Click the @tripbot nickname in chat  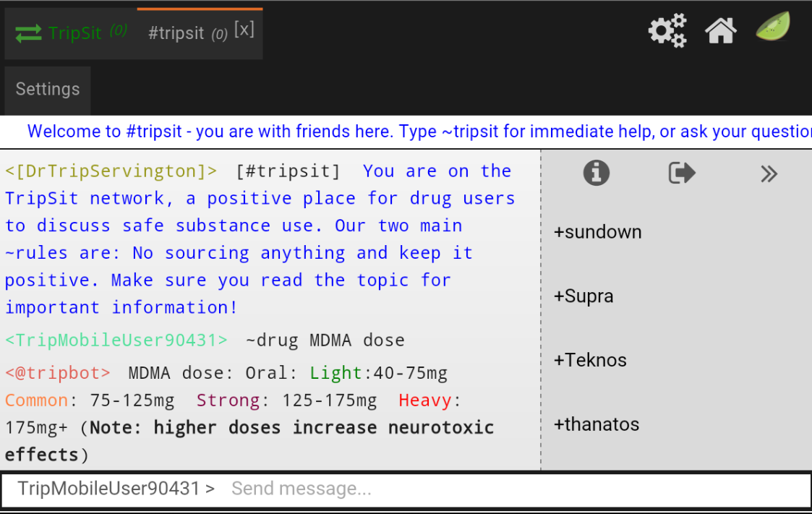click(57, 373)
